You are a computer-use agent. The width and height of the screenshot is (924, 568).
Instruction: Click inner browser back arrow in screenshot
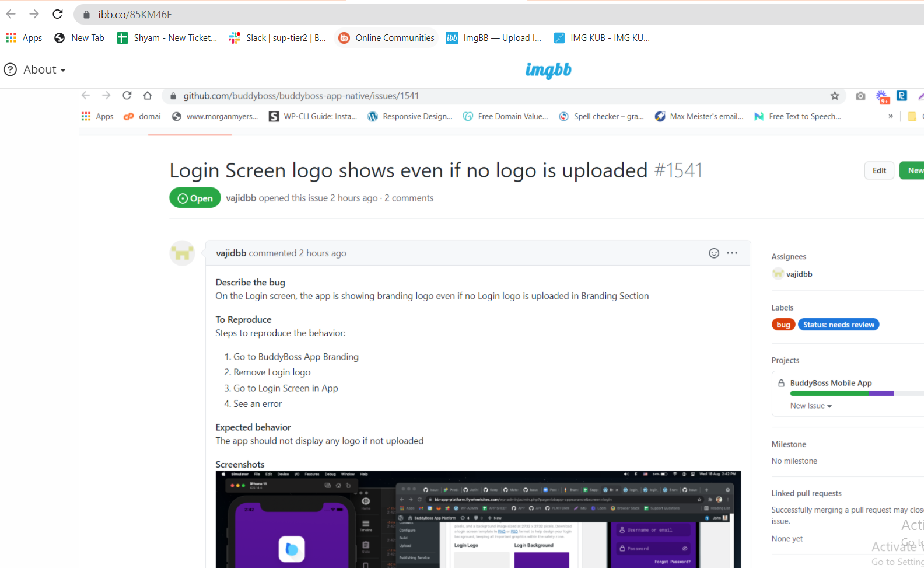(x=86, y=95)
